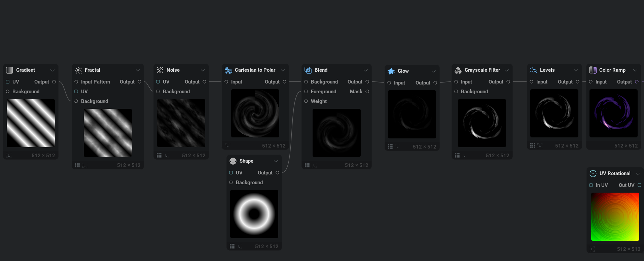Click the Shape node ring preview thumbnail
This screenshot has width=644, height=261.
254,214
